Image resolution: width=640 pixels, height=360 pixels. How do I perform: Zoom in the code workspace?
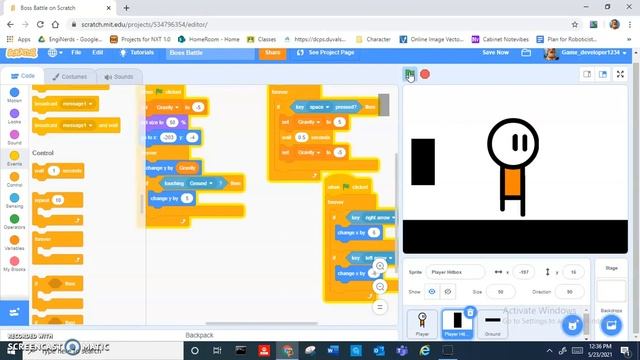(x=380, y=266)
